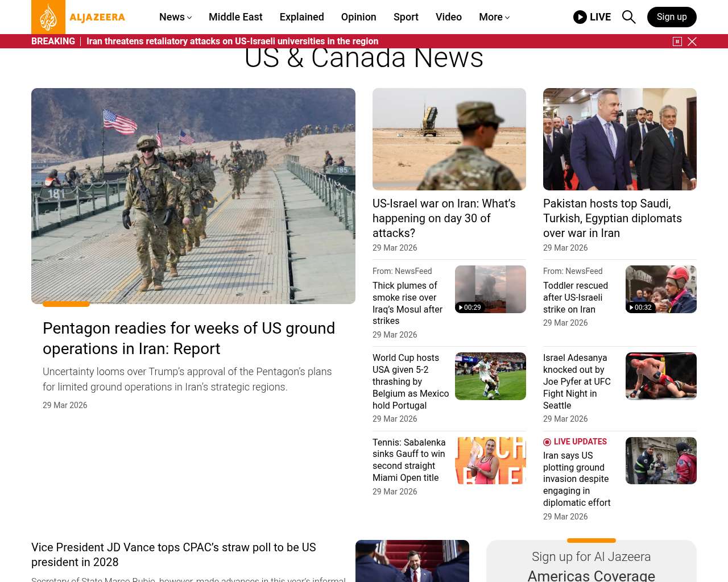Click the LIVE play icon

(580, 17)
